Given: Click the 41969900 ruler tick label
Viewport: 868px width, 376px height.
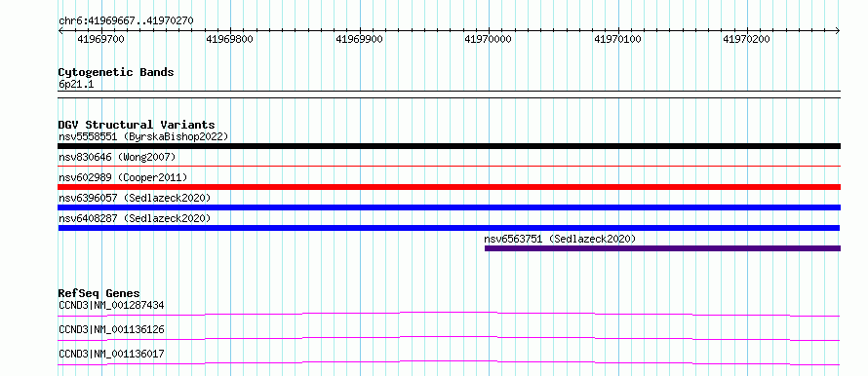Looking at the screenshot, I should (x=359, y=39).
